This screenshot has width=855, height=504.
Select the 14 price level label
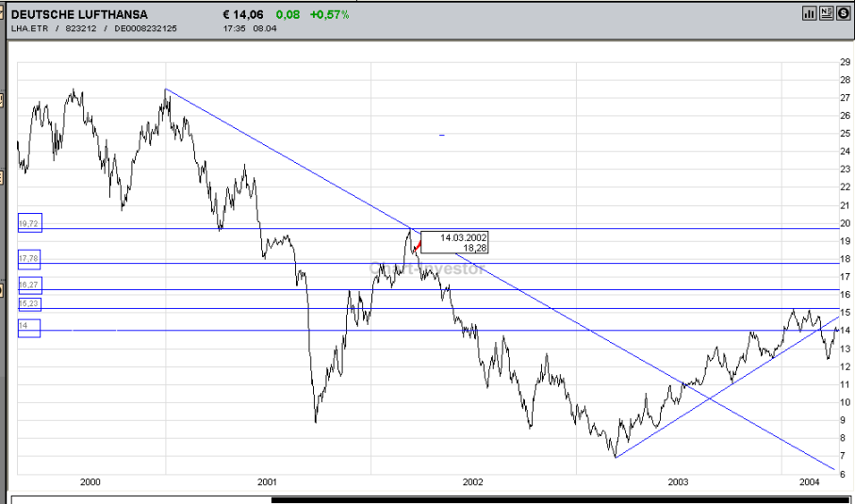[29, 328]
